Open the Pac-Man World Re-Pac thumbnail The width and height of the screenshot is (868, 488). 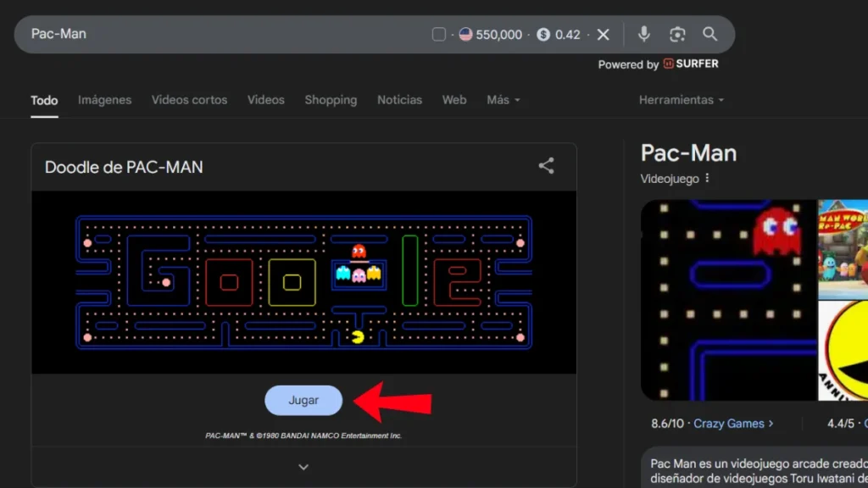coord(843,249)
